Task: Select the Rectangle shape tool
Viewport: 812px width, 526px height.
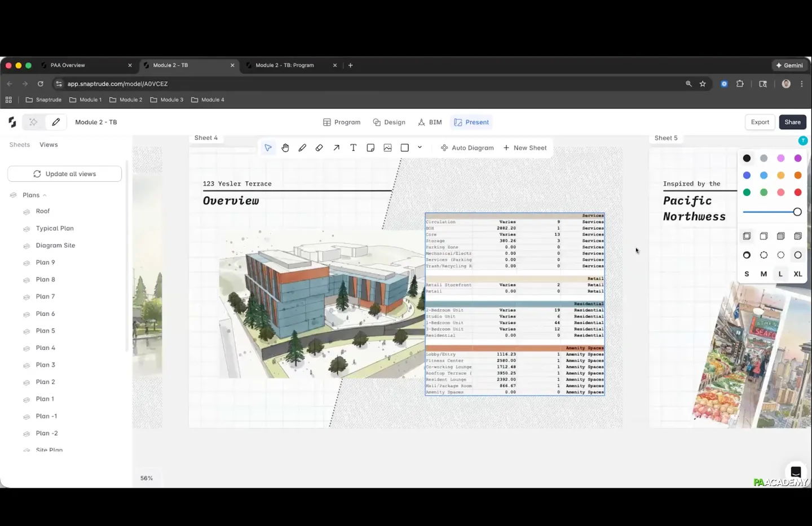Action: [404, 148]
